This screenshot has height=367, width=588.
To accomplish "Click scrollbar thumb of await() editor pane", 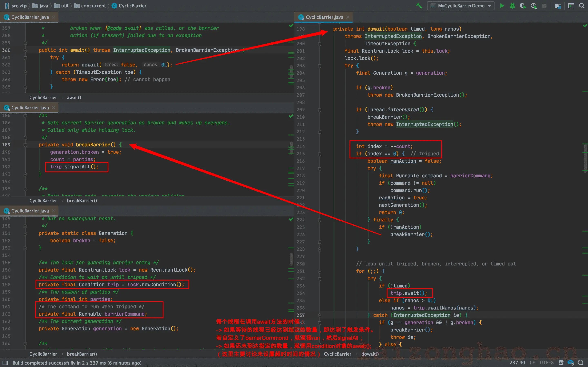I will 291,71.
